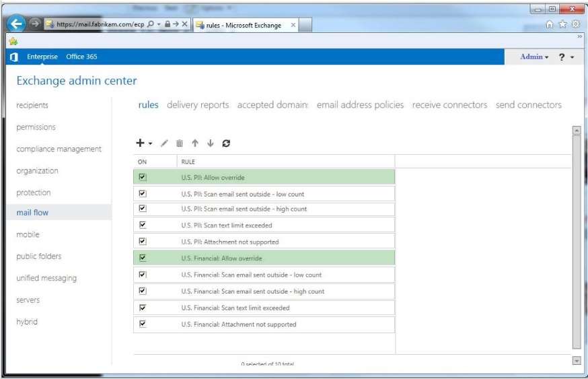Open permissions in left navigation
Screen dimensions: 588x379
(x=36, y=127)
